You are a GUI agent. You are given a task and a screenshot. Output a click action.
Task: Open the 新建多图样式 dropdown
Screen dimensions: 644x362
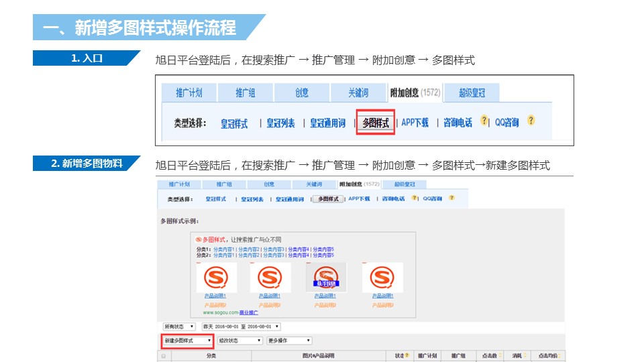[187, 341]
